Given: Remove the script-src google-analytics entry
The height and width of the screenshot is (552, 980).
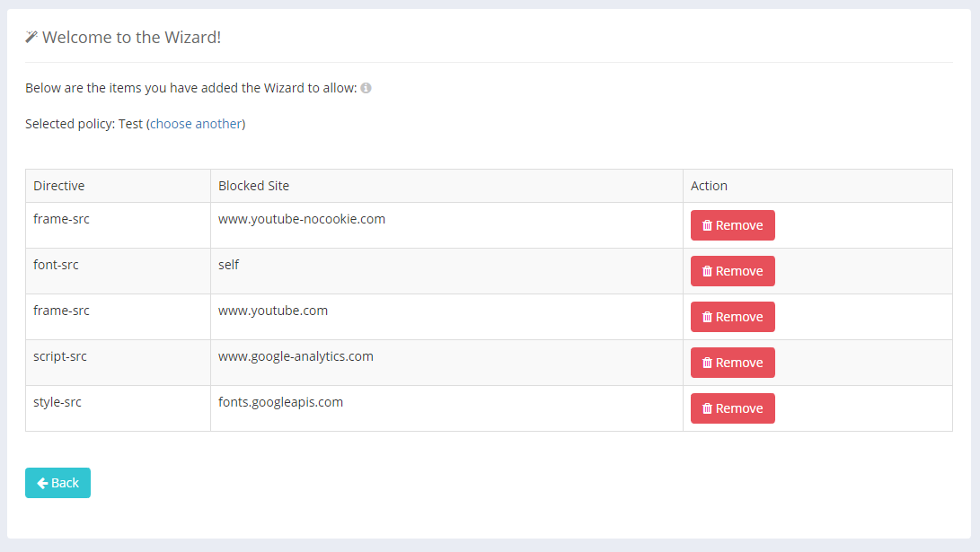Looking at the screenshot, I should click(x=732, y=363).
